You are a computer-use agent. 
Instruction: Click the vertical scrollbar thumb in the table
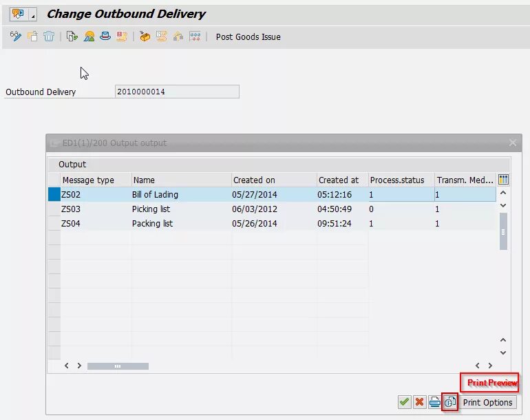(x=503, y=231)
